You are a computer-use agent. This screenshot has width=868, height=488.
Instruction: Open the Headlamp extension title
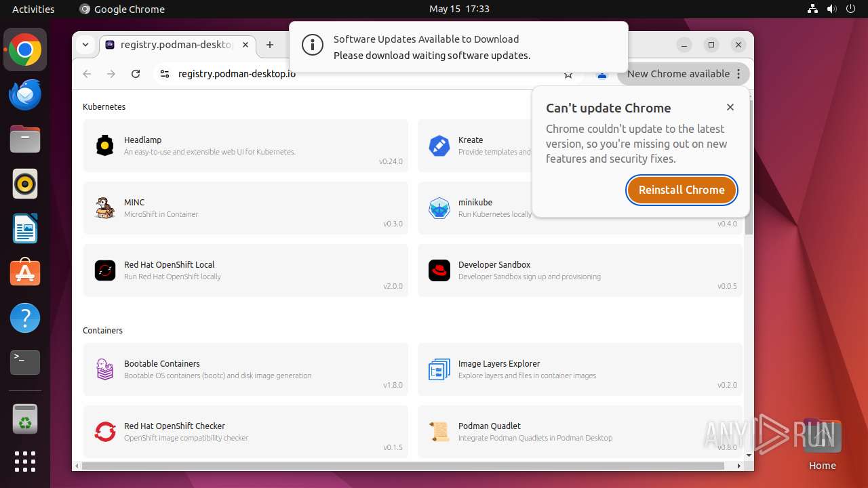coord(142,140)
